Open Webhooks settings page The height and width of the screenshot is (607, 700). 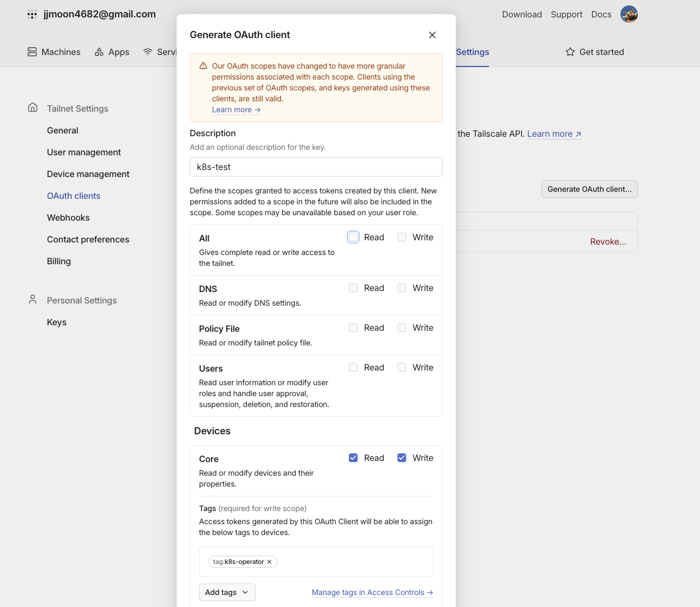pos(68,217)
